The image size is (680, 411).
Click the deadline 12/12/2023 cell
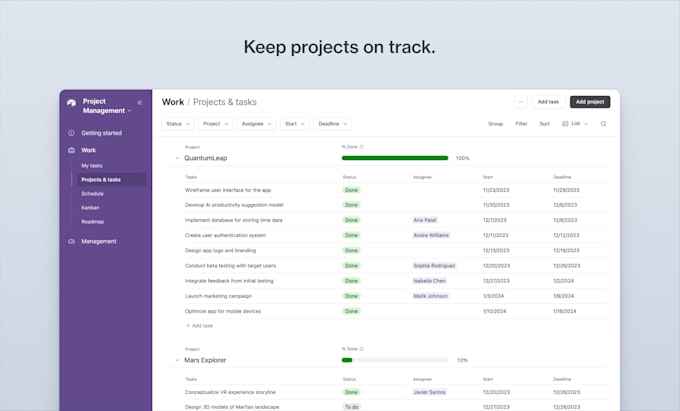tap(566, 235)
